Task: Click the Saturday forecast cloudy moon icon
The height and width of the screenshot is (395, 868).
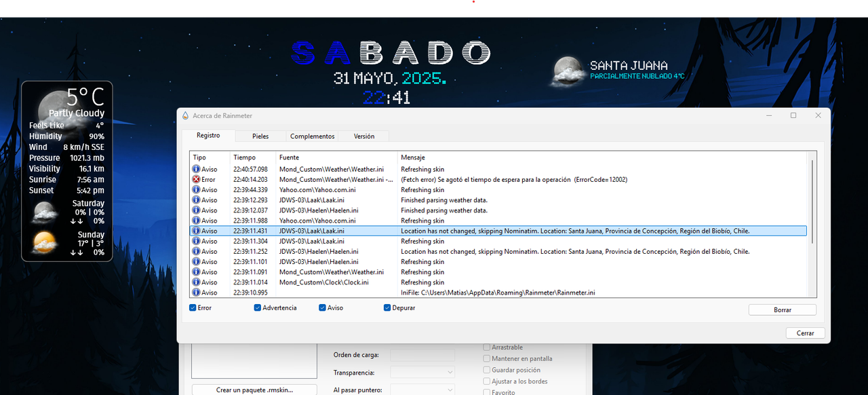Action: [44, 213]
